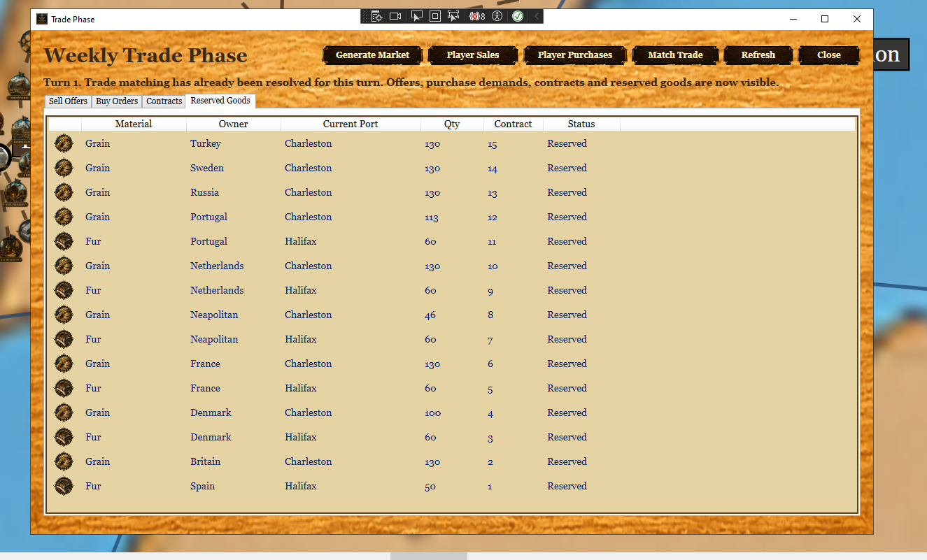Sort by the Material column header
This screenshot has width=927, height=560.
point(134,124)
